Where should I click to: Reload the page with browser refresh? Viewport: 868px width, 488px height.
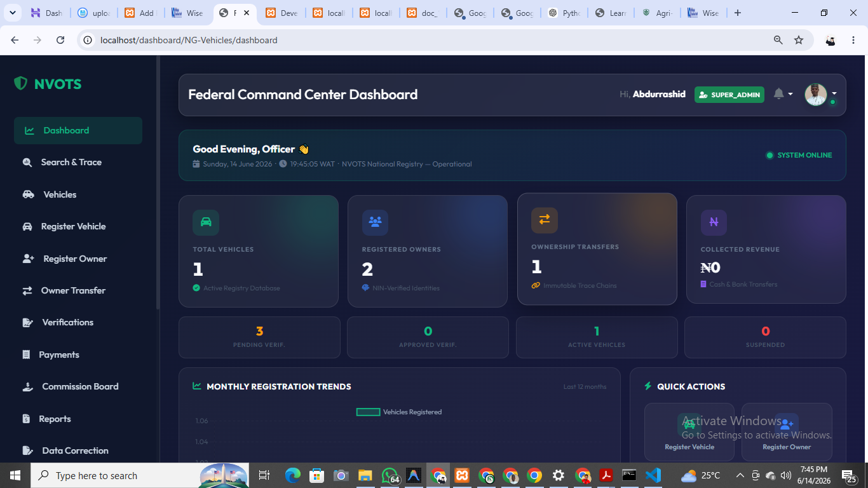coord(60,40)
